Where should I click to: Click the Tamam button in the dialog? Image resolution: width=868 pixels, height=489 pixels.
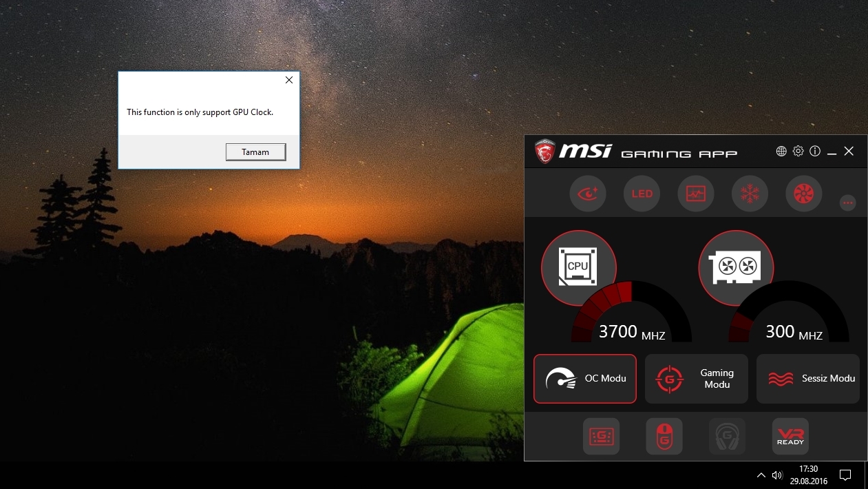[255, 152]
